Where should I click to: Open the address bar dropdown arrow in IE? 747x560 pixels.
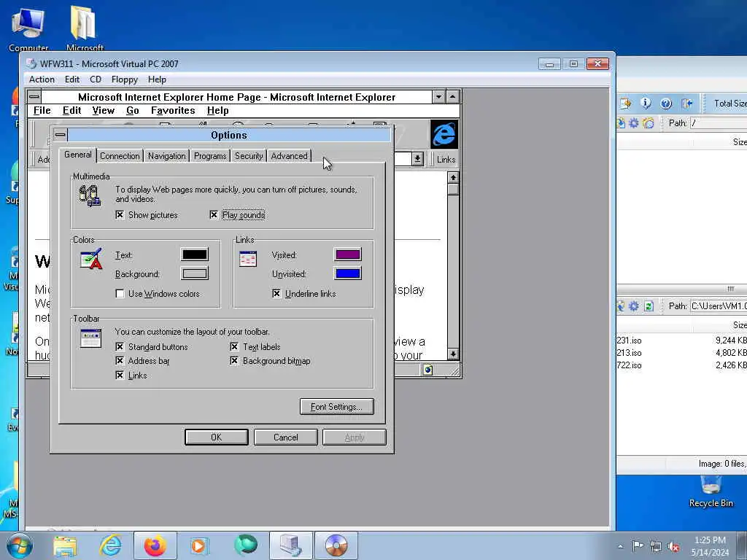(x=417, y=158)
